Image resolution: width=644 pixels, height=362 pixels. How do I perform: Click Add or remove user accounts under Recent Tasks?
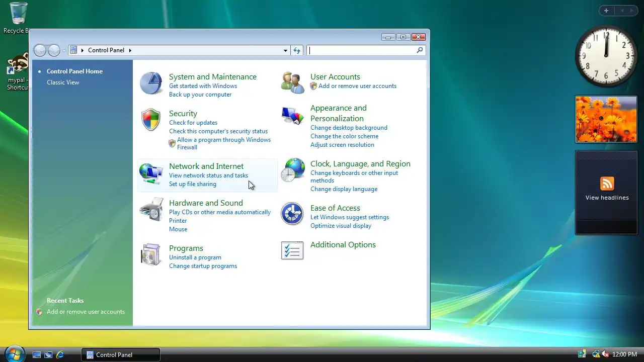click(x=86, y=312)
